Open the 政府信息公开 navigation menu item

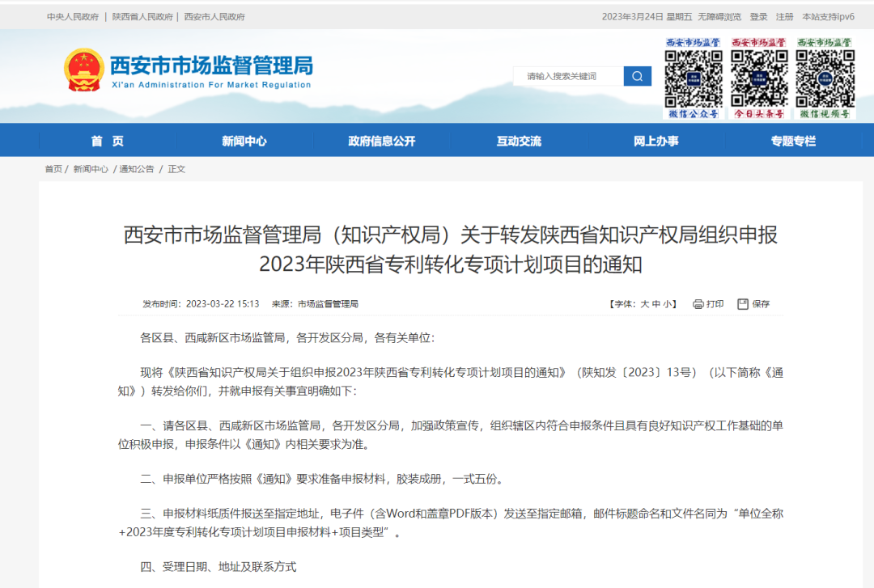pyautogui.click(x=382, y=141)
